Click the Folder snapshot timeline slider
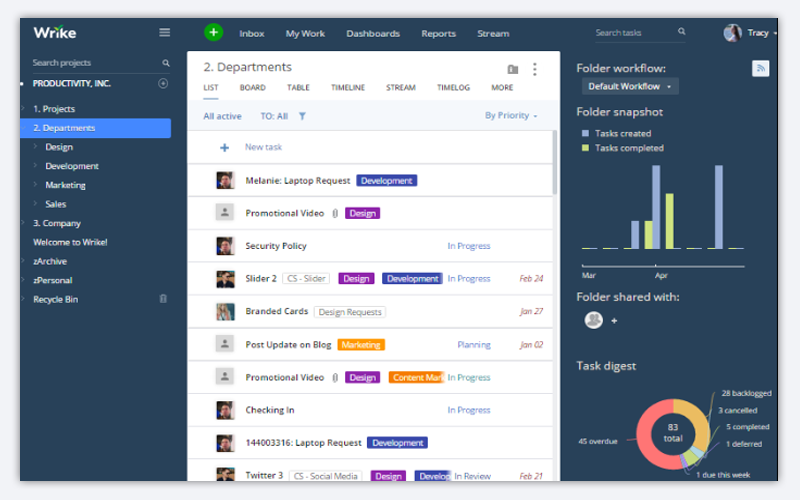800x500 pixels. 663,266
